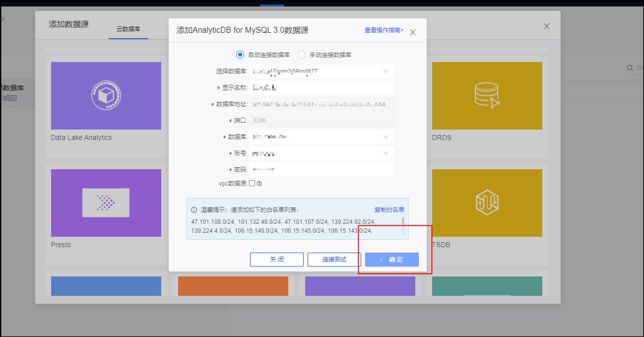Viewport: 644px width, 337px height.
Task: Open the 数据库 dropdown list
Action: click(x=386, y=137)
